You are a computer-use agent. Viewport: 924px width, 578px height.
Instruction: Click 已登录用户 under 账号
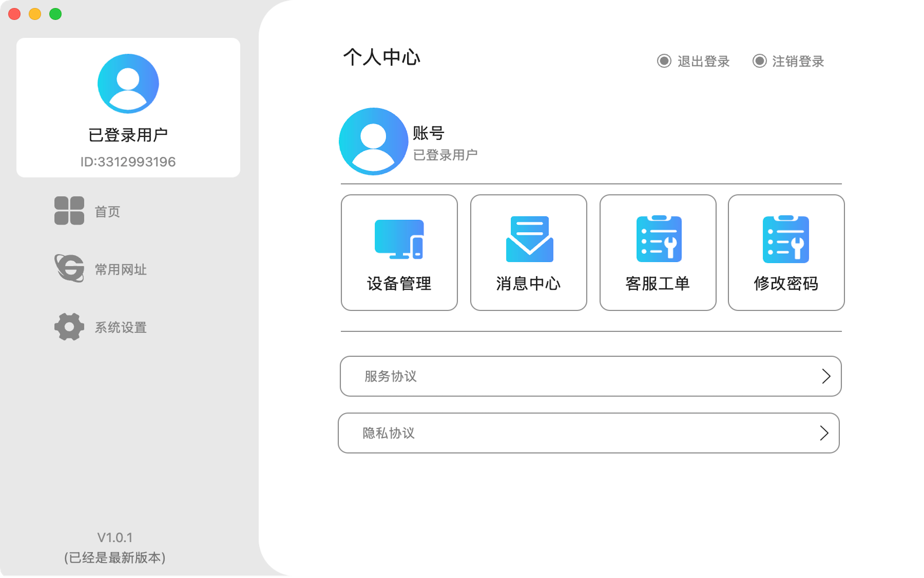(x=445, y=155)
